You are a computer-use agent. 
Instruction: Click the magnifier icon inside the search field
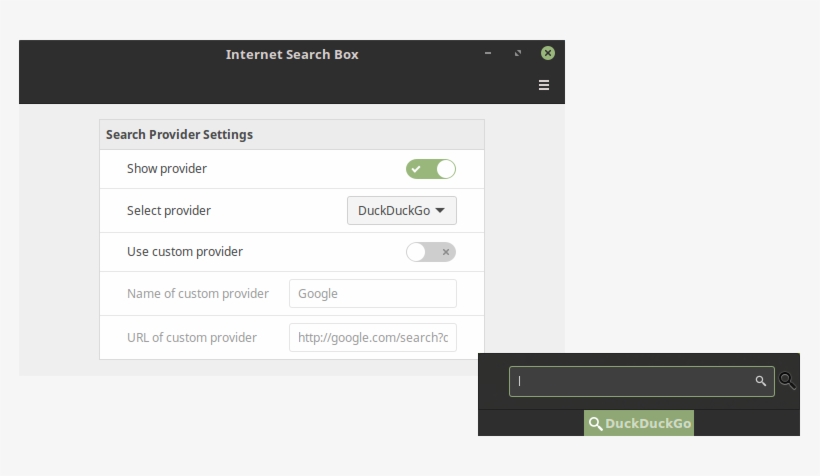pos(761,381)
